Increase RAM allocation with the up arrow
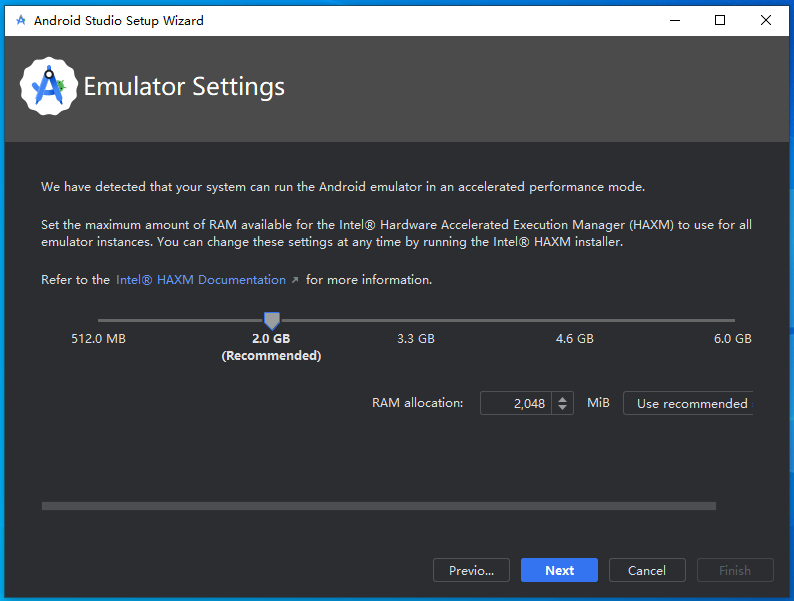Screen dimensions: 794x601 562,398
